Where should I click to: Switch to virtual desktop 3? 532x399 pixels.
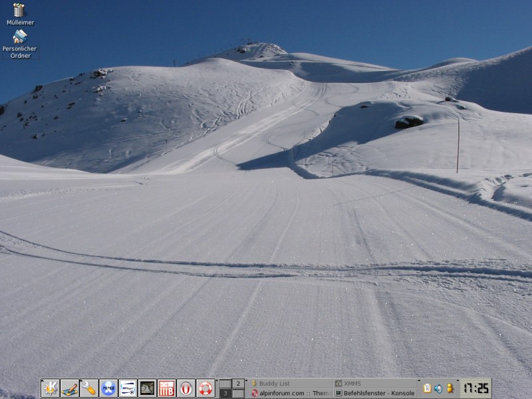[x=225, y=393]
